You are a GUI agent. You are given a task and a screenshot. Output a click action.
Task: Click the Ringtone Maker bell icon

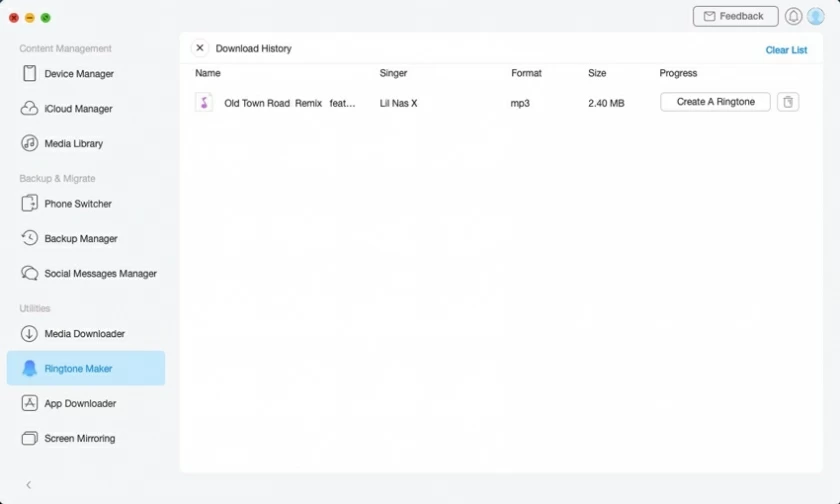click(x=29, y=369)
